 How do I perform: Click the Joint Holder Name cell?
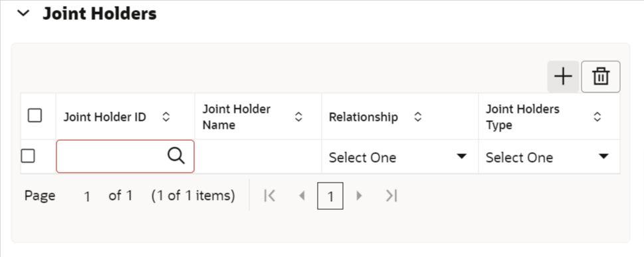point(259,157)
